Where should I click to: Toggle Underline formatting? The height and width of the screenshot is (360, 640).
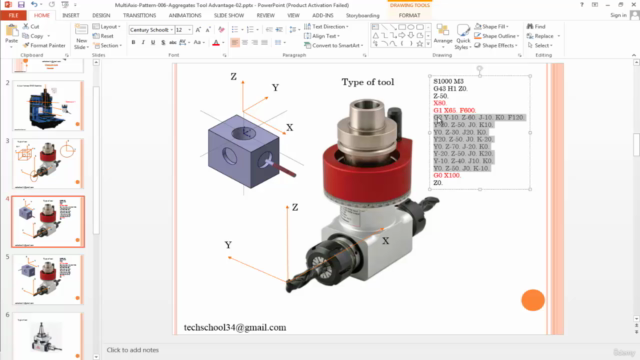[153, 42]
